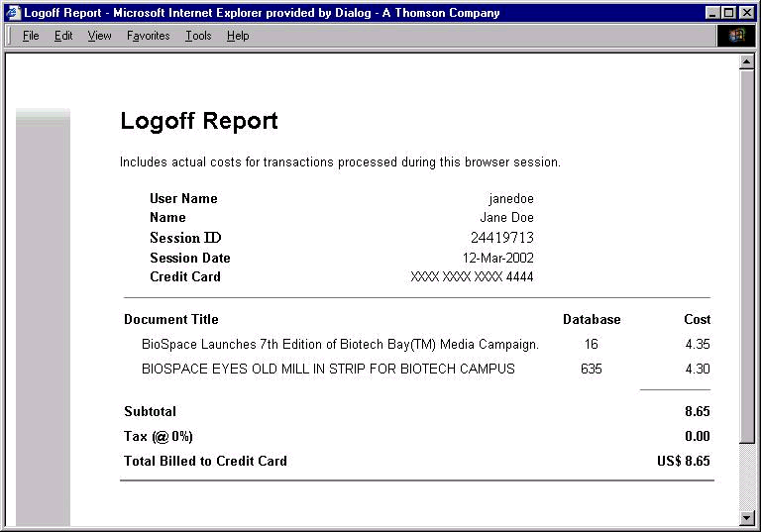This screenshot has width=761, height=532.
Task: Click the scrollbar down arrow
Action: 747,518
